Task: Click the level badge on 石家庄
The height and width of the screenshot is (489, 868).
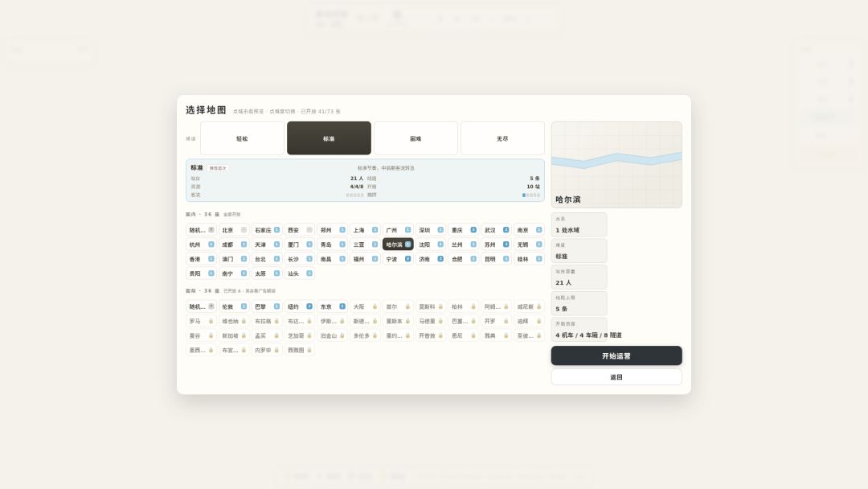Action: click(x=276, y=230)
